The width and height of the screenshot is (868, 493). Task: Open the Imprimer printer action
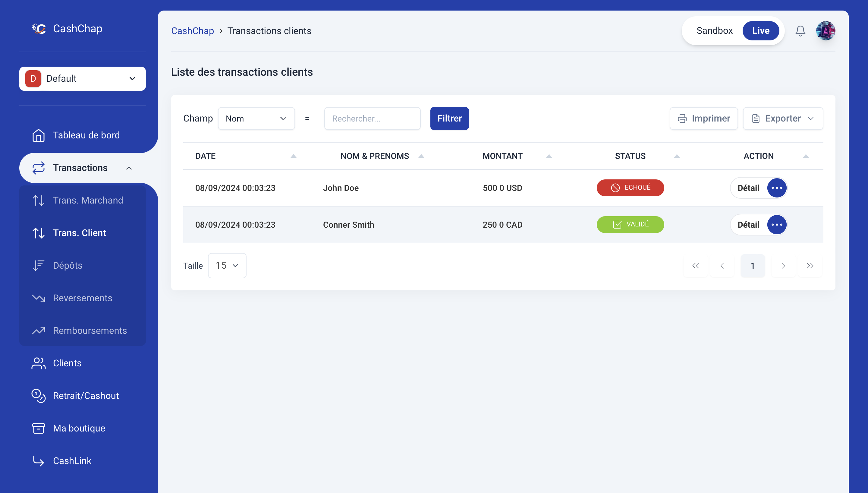(x=703, y=118)
